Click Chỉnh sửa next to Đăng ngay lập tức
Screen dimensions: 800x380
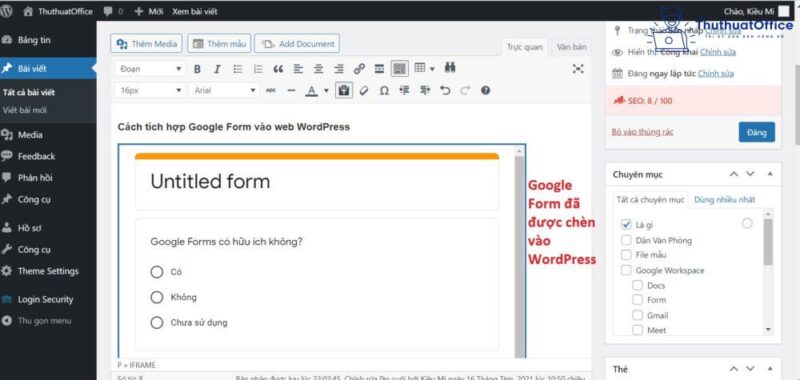[716, 73]
